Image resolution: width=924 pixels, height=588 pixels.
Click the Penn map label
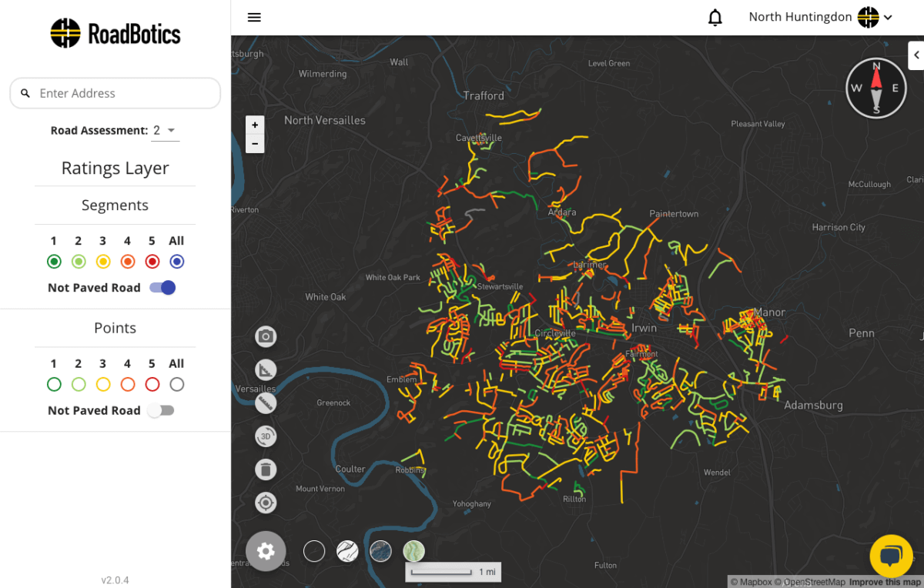pos(862,333)
